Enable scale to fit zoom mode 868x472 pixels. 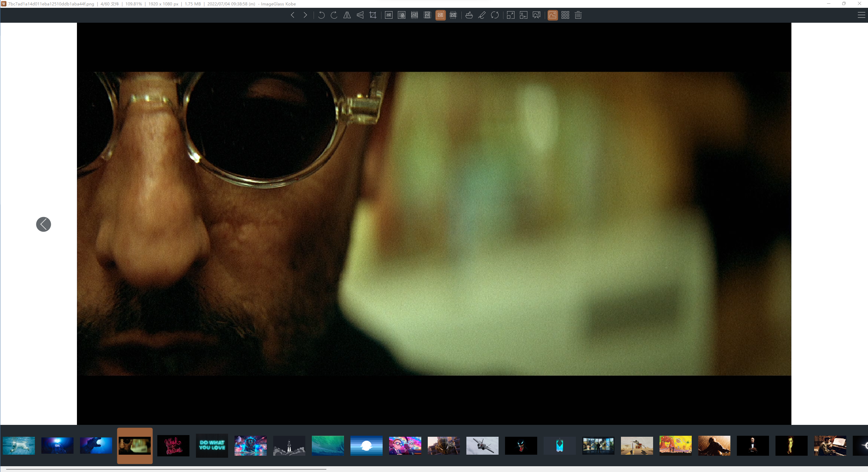tap(440, 15)
